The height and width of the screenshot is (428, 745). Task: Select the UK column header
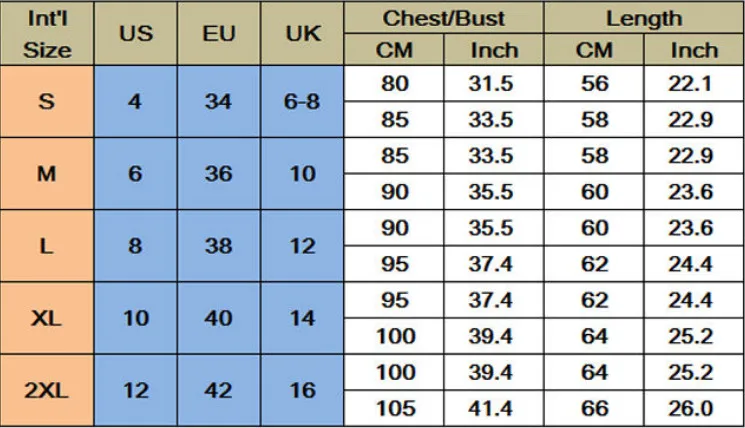(302, 33)
